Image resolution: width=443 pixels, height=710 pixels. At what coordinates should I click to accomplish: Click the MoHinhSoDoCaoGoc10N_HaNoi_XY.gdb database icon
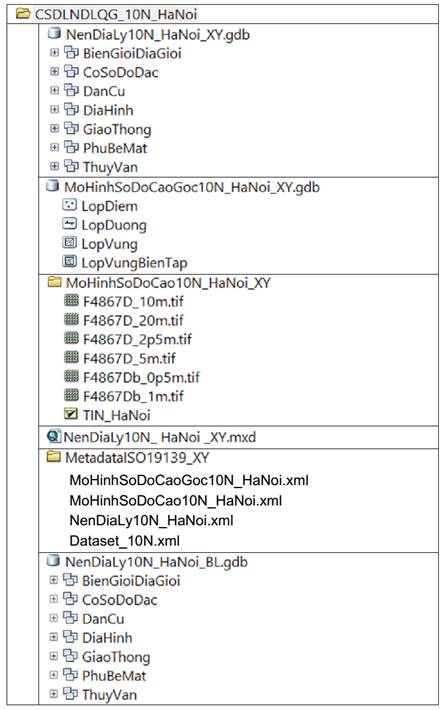click(x=53, y=186)
